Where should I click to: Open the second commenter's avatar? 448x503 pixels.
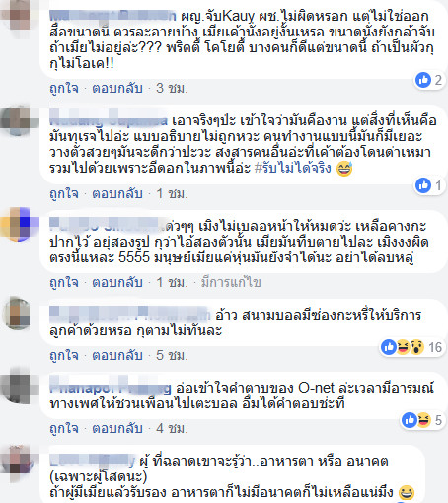click(x=19, y=120)
